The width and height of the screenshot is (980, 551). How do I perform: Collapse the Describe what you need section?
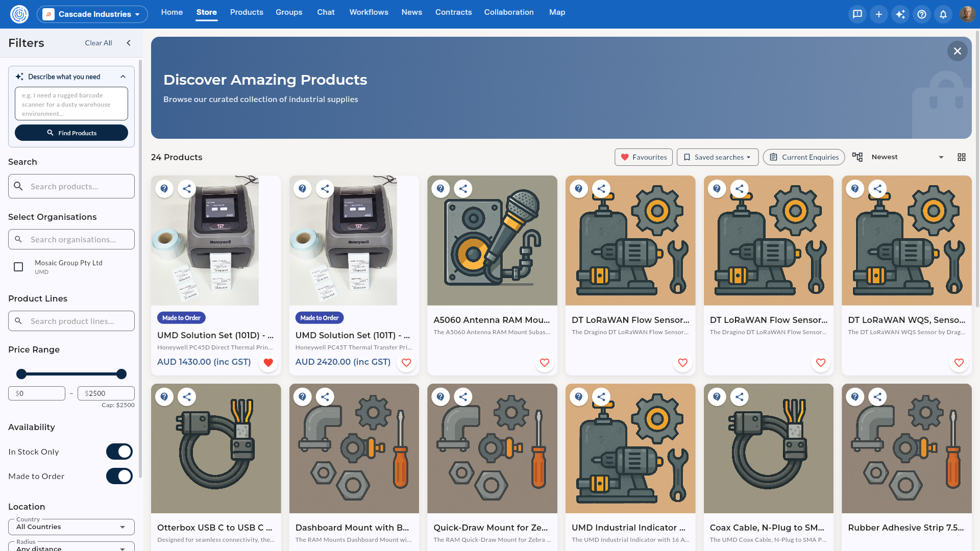pyautogui.click(x=123, y=77)
